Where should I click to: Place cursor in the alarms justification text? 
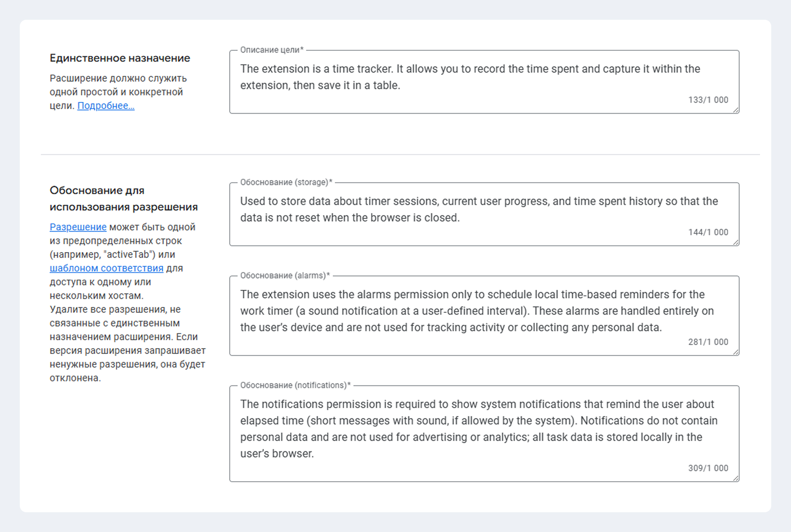point(477,311)
